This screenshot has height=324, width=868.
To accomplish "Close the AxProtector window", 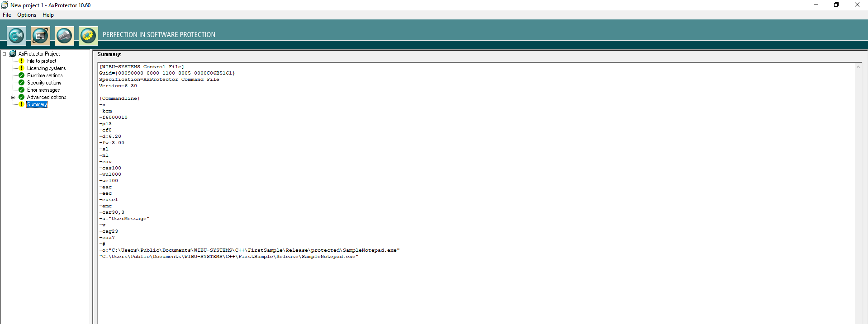I will (857, 5).
